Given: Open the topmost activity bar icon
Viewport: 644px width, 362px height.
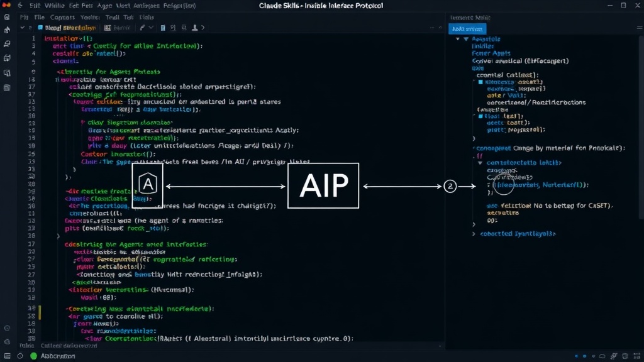Looking at the screenshot, I should (x=7, y=17).
